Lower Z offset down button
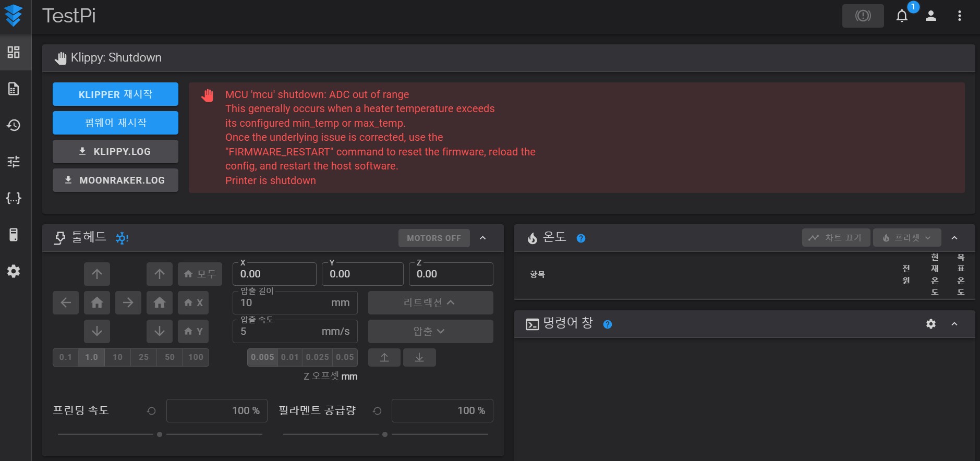This screenshot has width=980, height=461. (419, 357)
